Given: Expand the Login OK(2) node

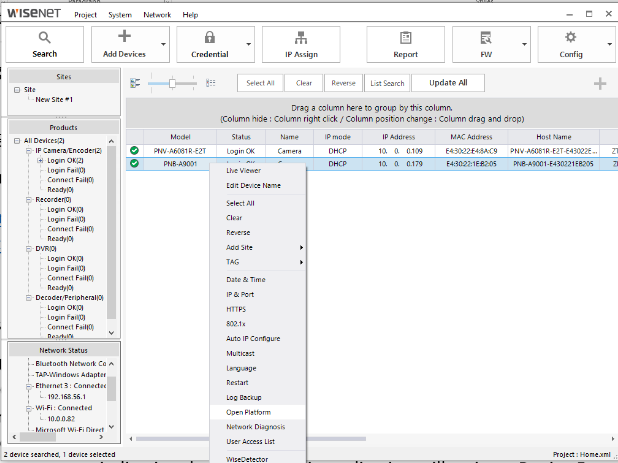Looking at the screenshot, I should pos(40,160).
